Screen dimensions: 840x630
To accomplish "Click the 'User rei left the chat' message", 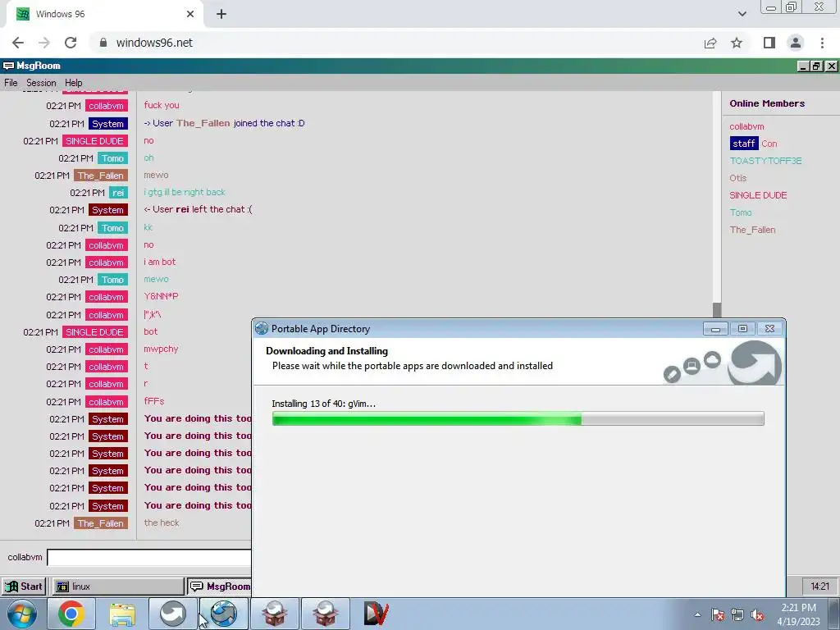I will 198,209.
